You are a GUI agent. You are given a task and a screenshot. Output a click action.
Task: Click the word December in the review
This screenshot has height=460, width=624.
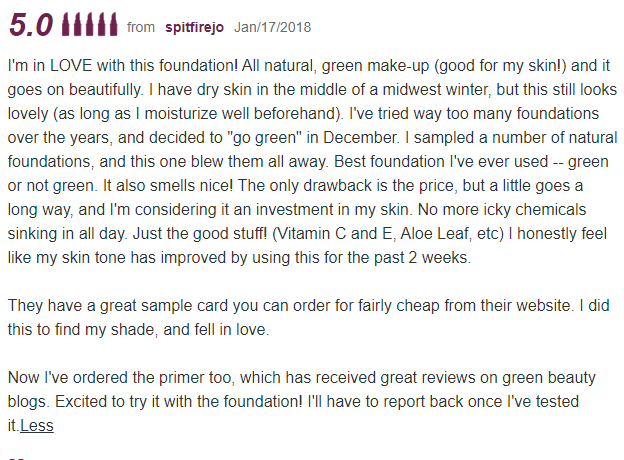click(x=360, y=138)
